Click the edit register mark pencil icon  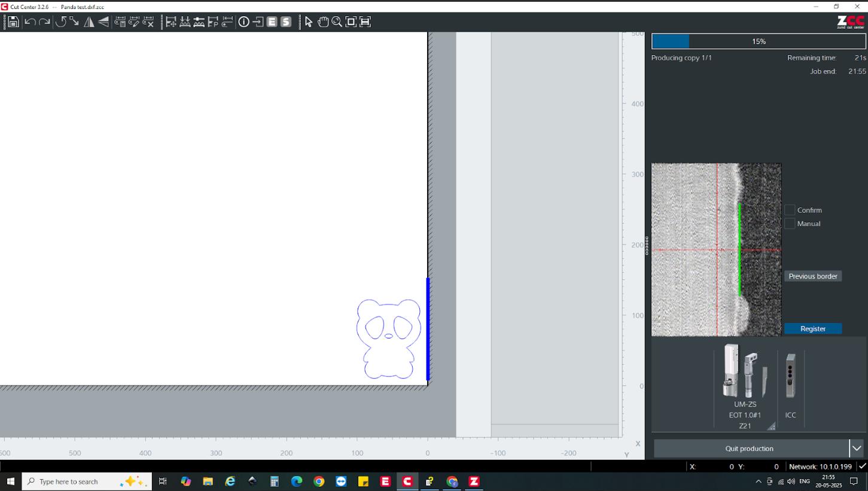click(135, 22)
